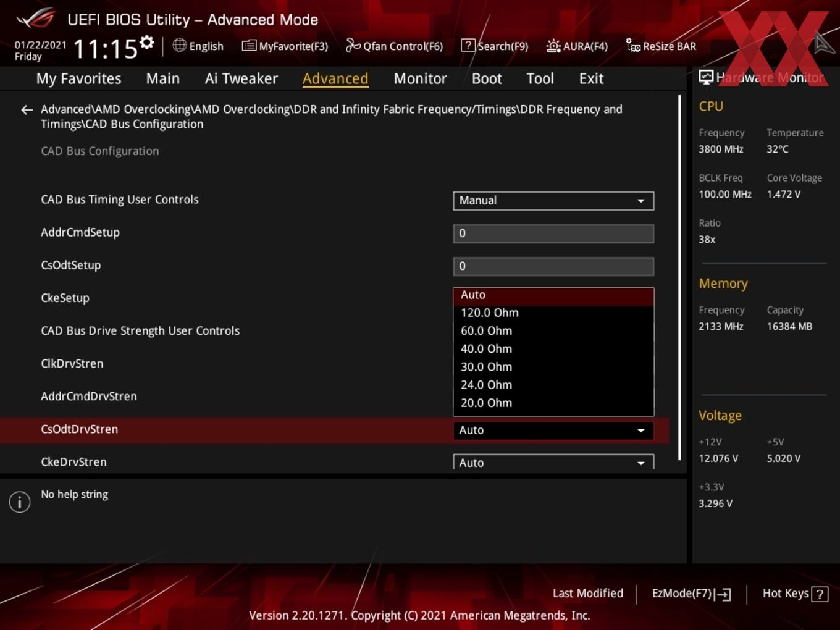Click the 1.472 V Core Voltage value

[783, 194]
